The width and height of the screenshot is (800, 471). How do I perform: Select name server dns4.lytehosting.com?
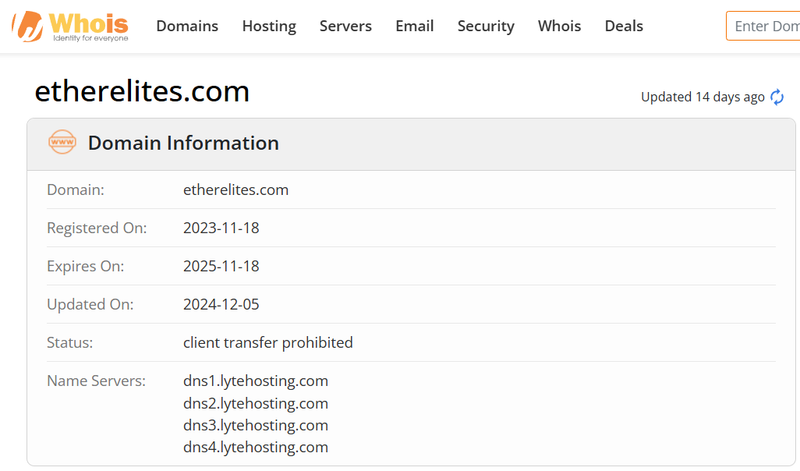[x=256, y=447]
